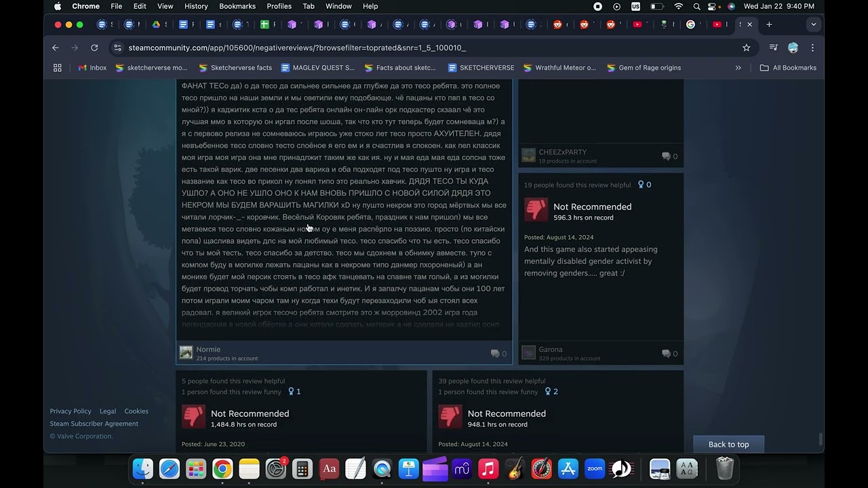
Task: Click the address bar URL field
Action: pos(427,47)
